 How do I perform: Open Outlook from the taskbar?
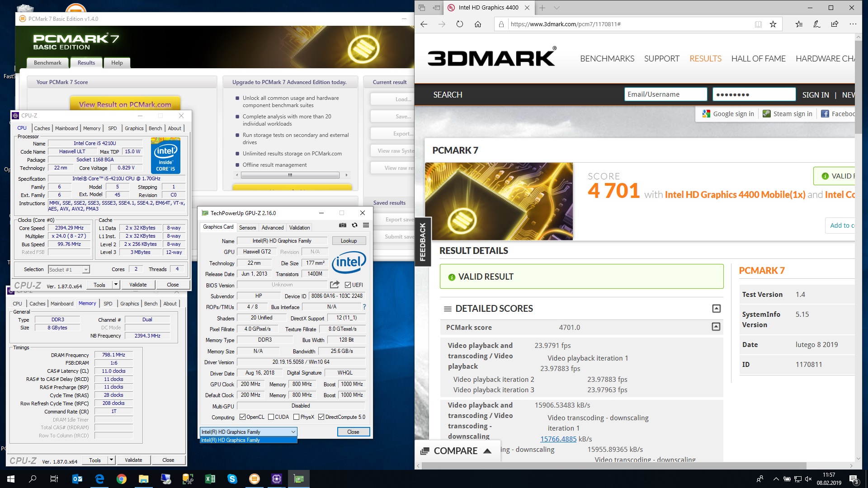point(77,479)
